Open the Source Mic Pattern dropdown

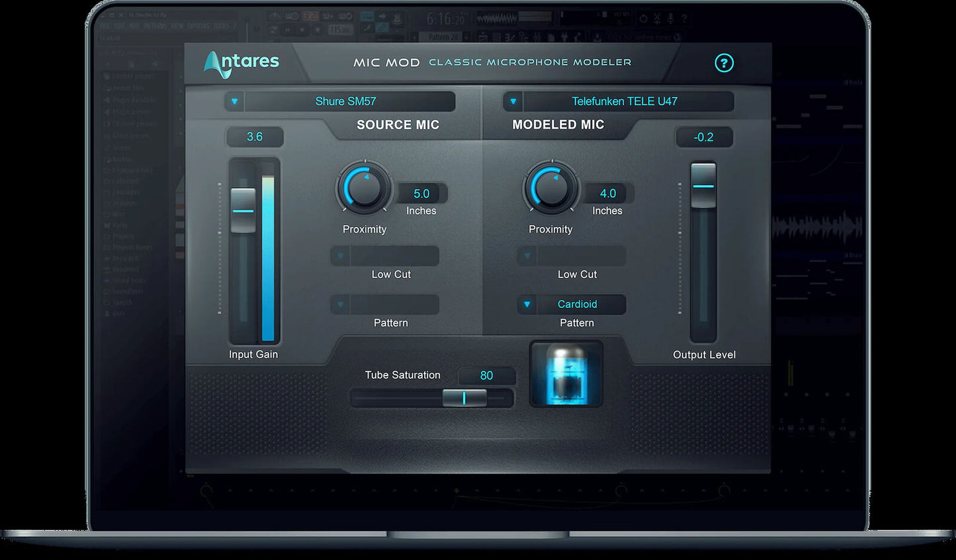point(384,304)
